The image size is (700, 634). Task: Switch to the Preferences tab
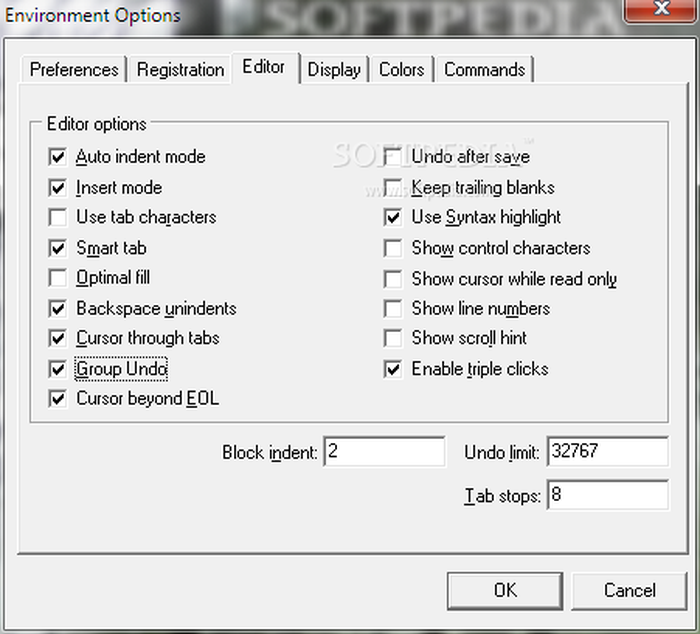point(74,70)
